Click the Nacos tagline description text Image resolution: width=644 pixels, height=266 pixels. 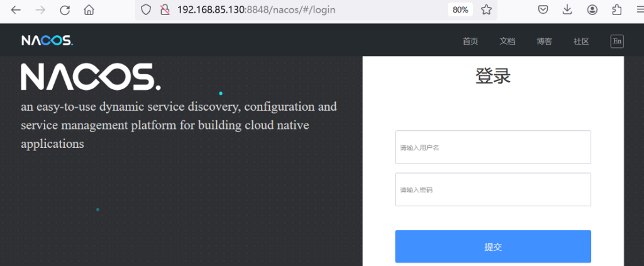tap(179, 125)
